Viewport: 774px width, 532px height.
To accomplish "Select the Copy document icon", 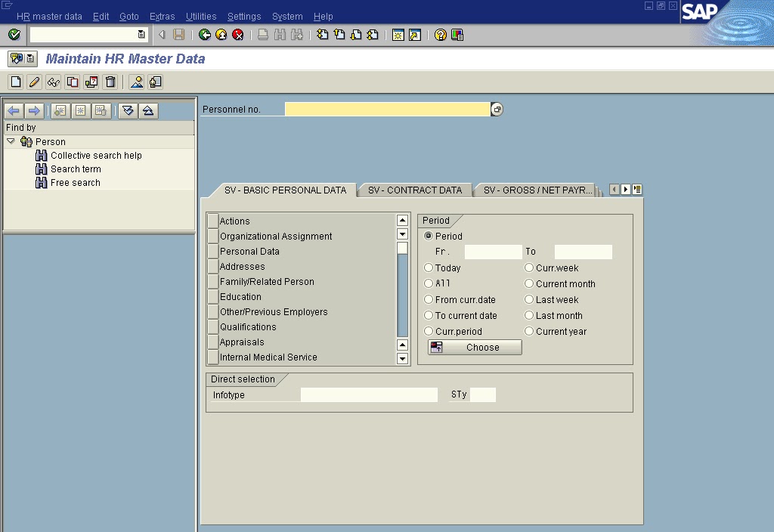I will 72,82.
